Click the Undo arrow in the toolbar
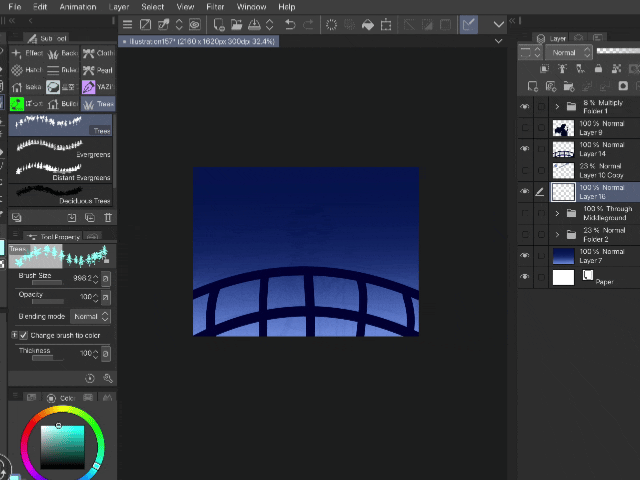640x480 pixels. (x=289, y=24)
